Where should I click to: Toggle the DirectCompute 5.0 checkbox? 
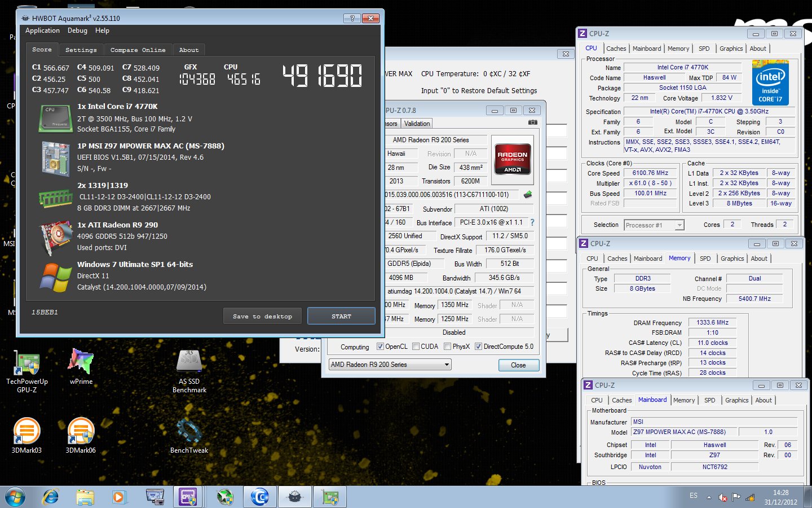coord(478,347)
